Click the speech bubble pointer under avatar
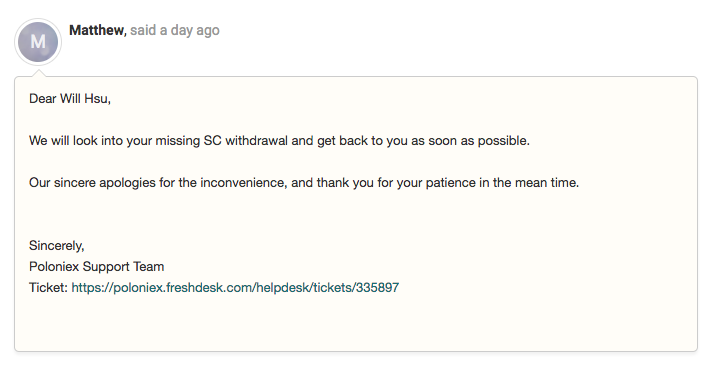 (x=39, y=73)
